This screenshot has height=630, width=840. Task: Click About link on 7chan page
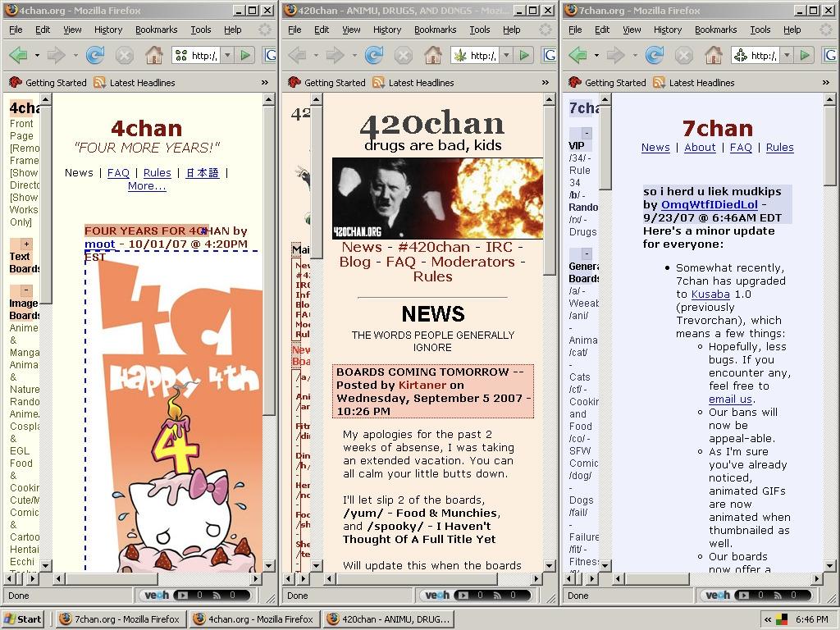(700, 148)
